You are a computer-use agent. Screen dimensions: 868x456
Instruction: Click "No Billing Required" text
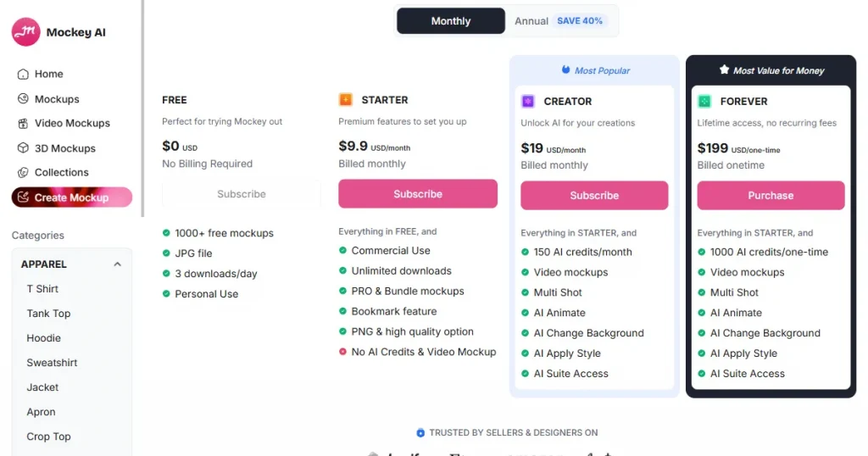(207, 164)
